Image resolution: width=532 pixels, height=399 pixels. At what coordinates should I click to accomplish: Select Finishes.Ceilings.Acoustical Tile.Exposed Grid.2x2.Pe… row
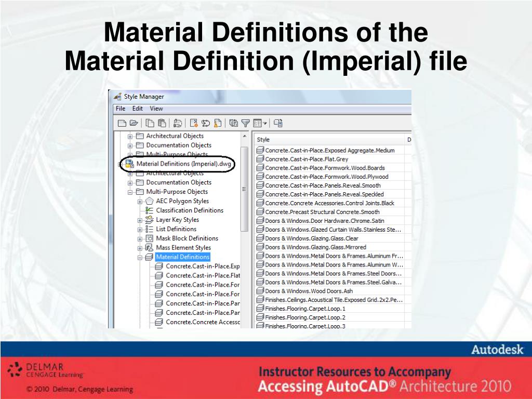pyautogui.click(x=330, y=300)
